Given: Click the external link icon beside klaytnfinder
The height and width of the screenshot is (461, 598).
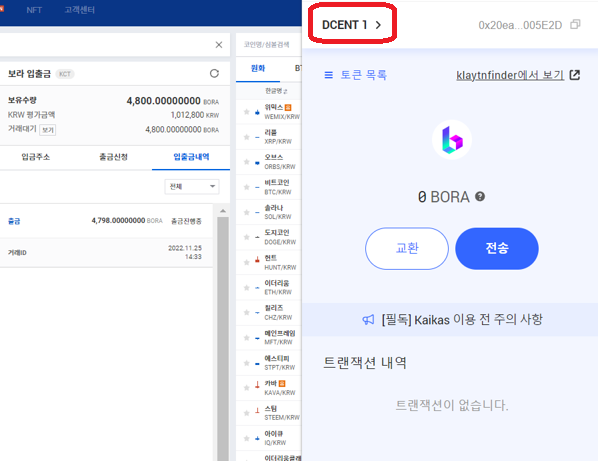Looking at the screenshot, I should point(574,75).
